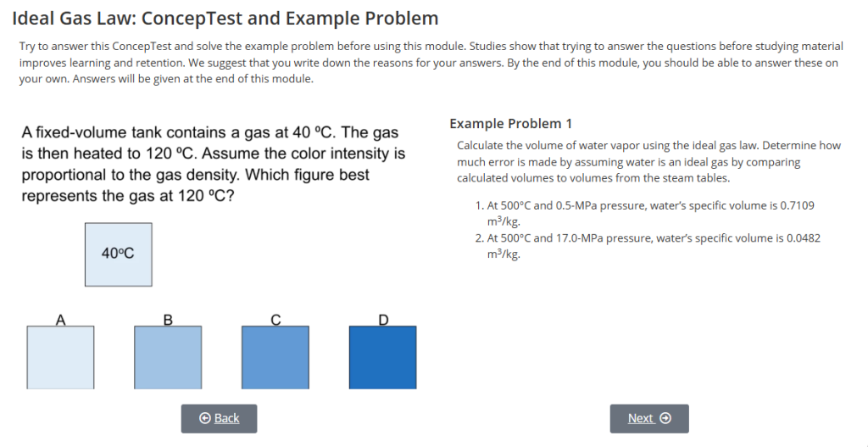This screenshot has width=868, height=447.
Task: Click the water vapor volume problem description
Action: coord(648,161)
